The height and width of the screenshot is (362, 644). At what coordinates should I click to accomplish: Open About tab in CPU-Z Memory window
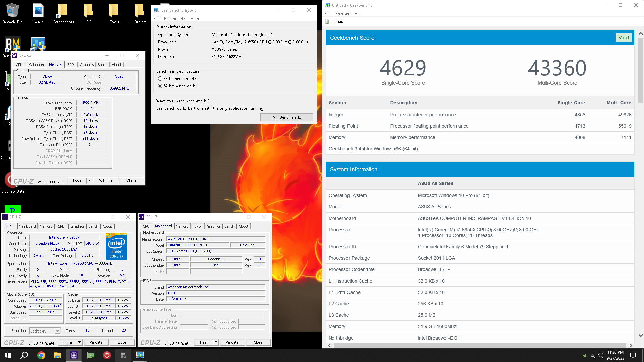[x=117, y=65]
